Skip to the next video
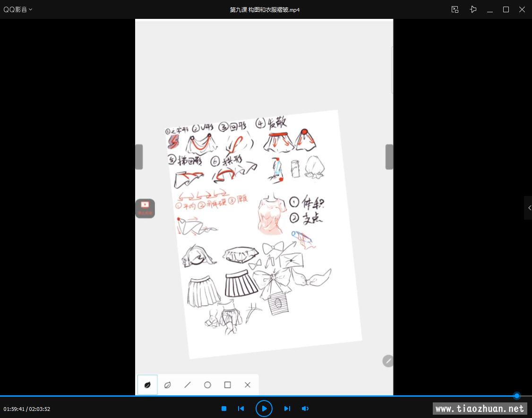Screen dimensions: 532x418 point(287,409)
